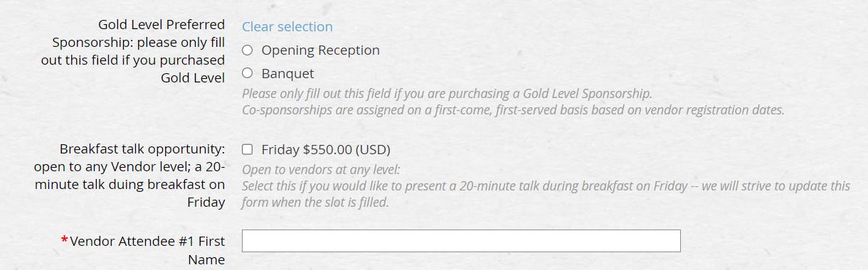
Task: Click the 20-minute talk during breakfast description
Action: pyautogui.click(x=546, y=186)
